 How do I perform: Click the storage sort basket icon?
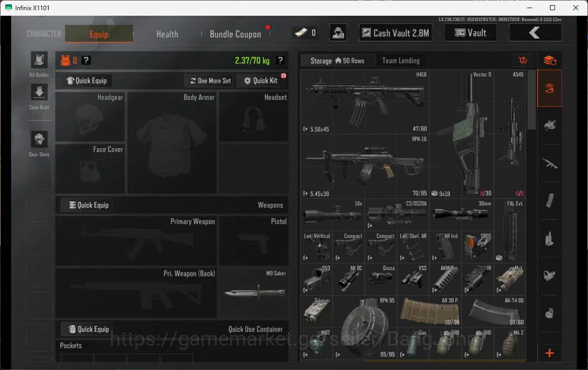(523, 60)
